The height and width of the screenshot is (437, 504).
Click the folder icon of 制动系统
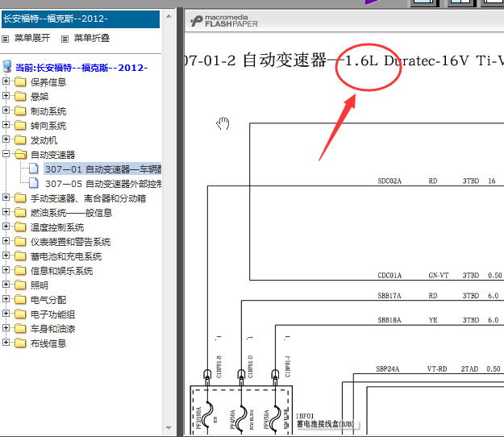point(20,110)
